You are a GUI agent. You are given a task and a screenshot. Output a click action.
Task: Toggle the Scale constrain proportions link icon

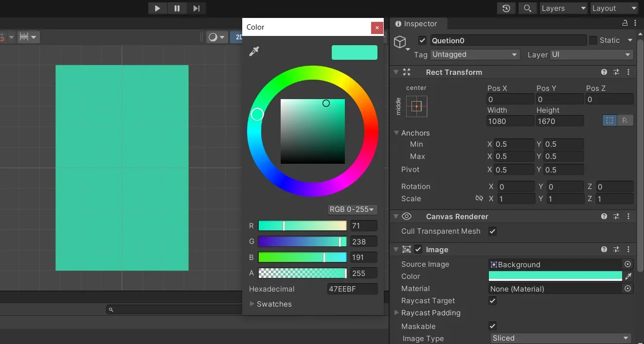pyautogui.click(x=479, y=198)
